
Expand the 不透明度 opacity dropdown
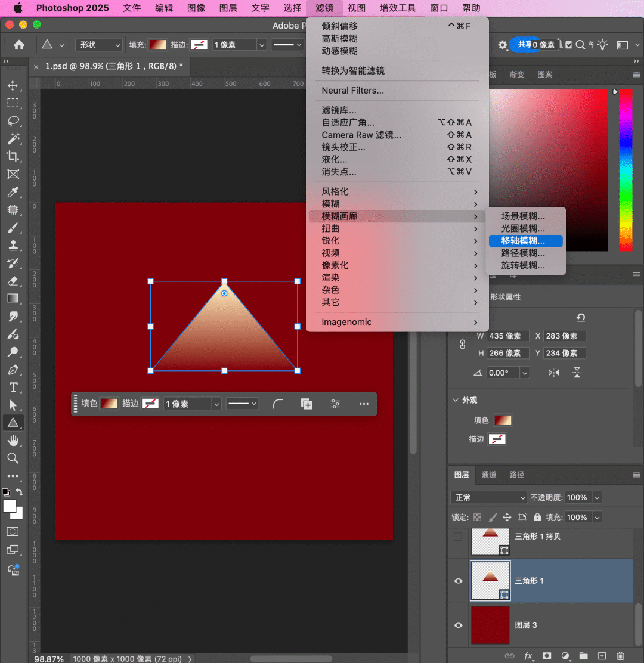(x=597, y=497)
